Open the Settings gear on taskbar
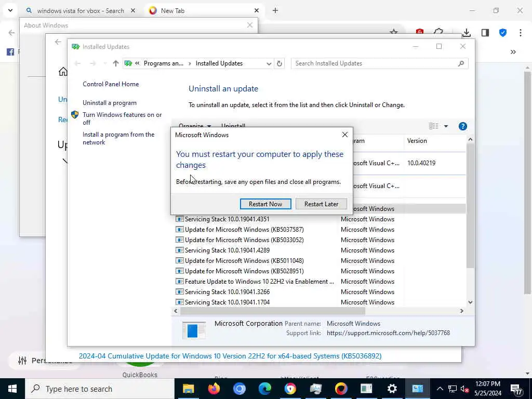The width and height of the screenshot is (532, 399). click(392, 389)
